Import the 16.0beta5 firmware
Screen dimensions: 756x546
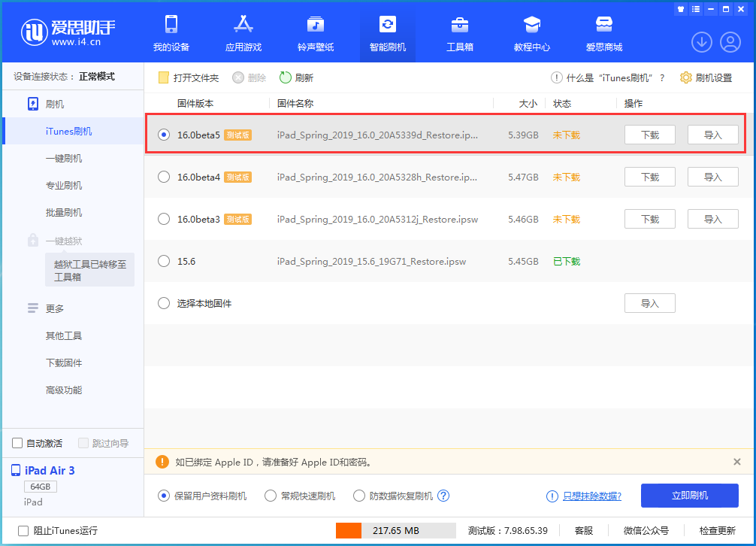[x=712, y=135]
